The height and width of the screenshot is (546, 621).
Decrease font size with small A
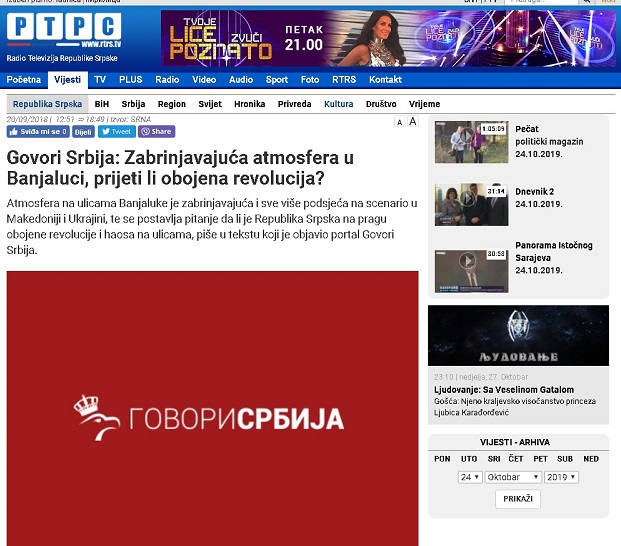400,122
